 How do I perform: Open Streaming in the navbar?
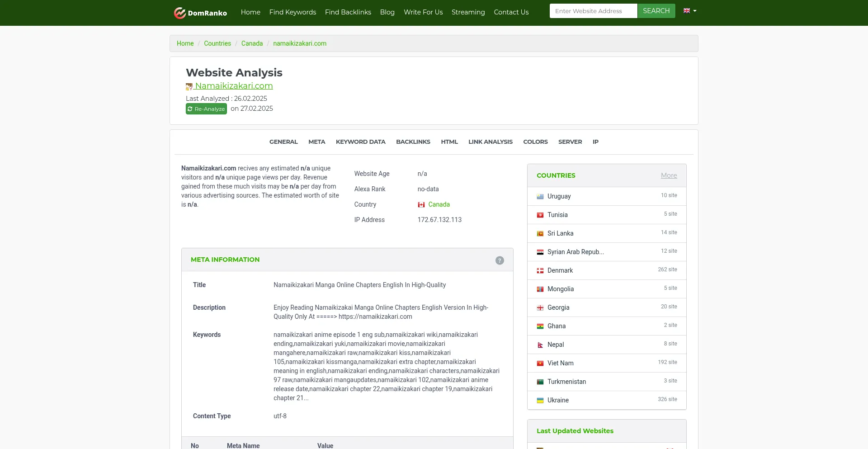[468, 12]
